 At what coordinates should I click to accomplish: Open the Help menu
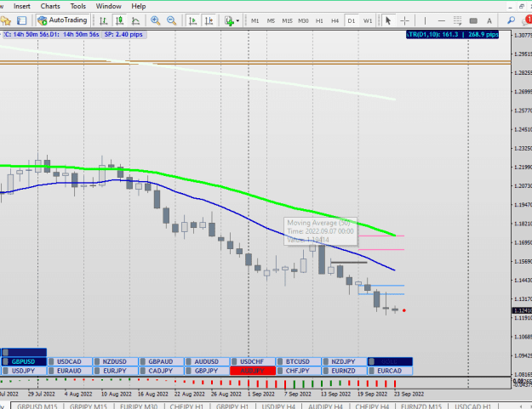[x=139, y=6]
